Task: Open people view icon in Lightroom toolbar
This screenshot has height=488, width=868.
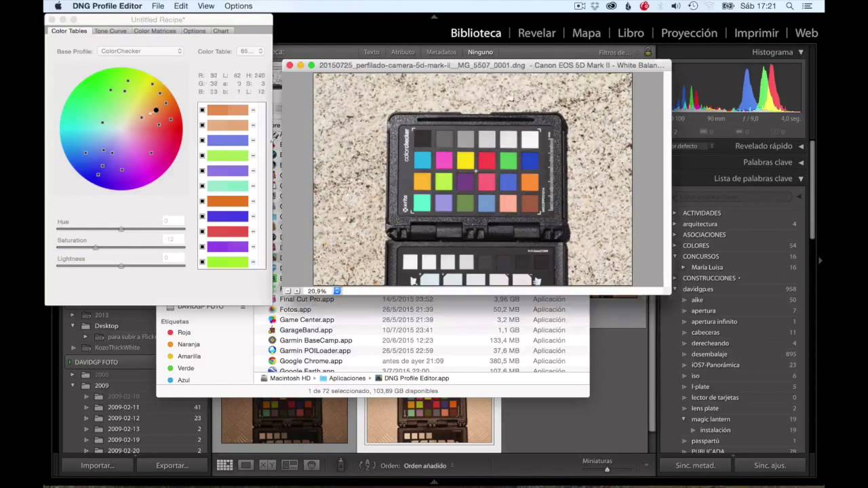Action: [x=311, y=465]
